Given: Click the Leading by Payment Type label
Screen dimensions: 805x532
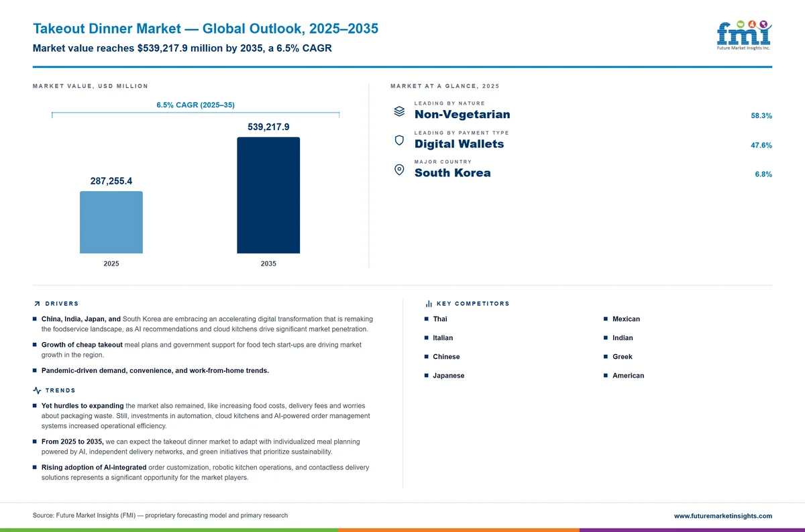Looking at the screenshot, I should pyautogui.click(x=462, y=133).
